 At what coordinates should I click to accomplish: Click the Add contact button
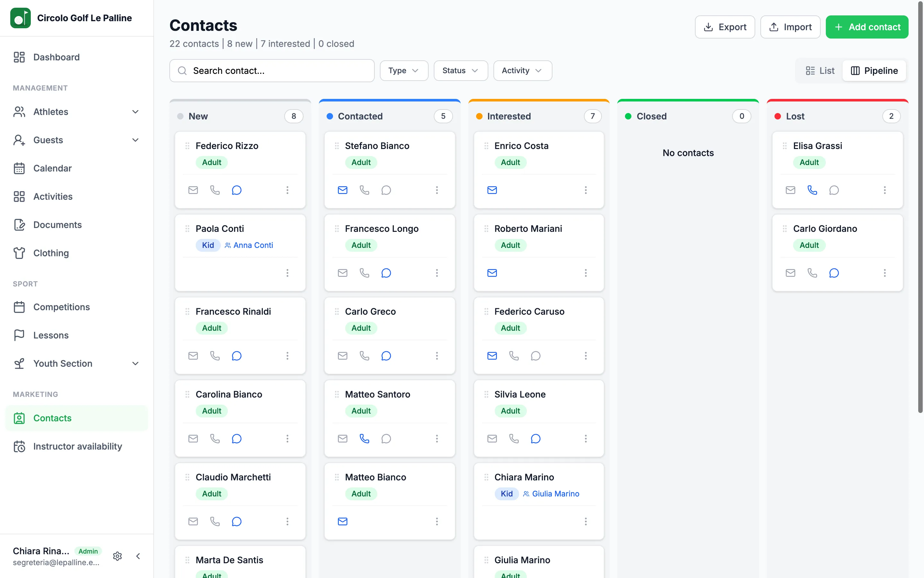pyautogui.click(x=867, y=27)
